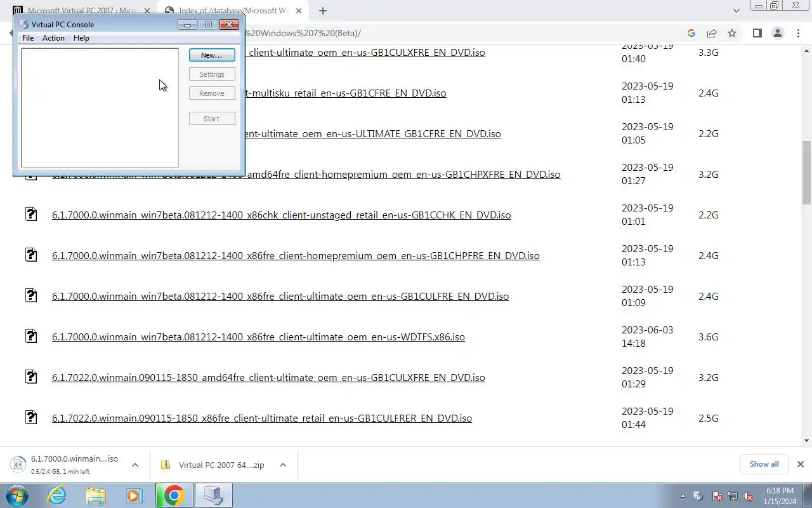Show hidden system tray icons arrow
The width and height of the screenshot is (812, 508).
click(x=683, y=496)
